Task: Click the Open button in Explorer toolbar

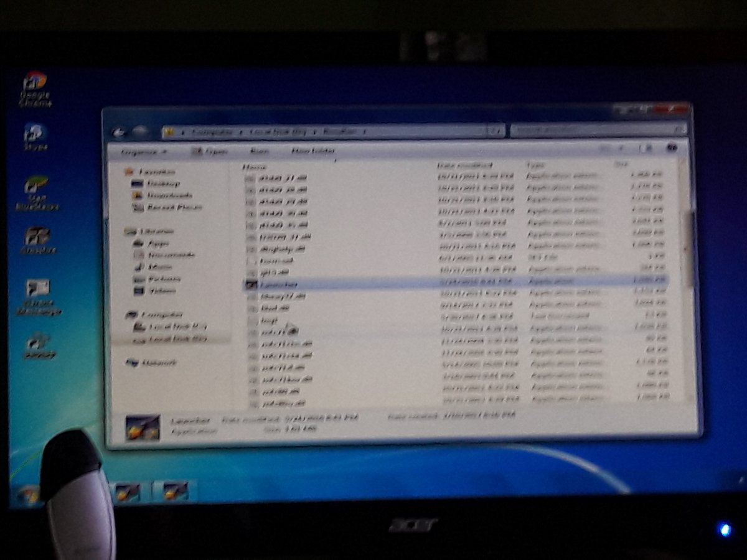Action: tap(210, 151)
